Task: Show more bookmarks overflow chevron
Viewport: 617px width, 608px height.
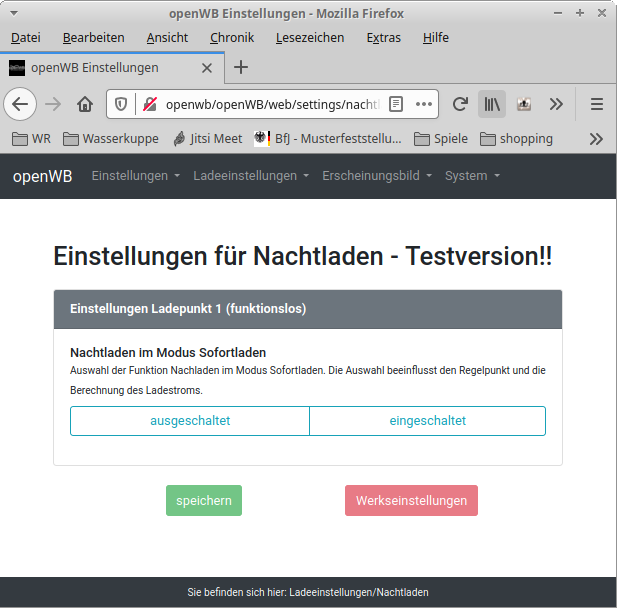Action: pos(596,139)
